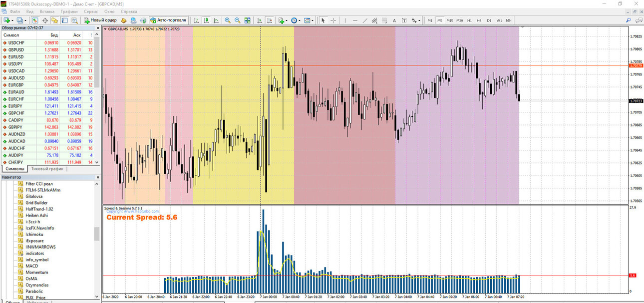Select EURUSD row in Market Watch
Screen dimensions: 644x303
point(48,56)
